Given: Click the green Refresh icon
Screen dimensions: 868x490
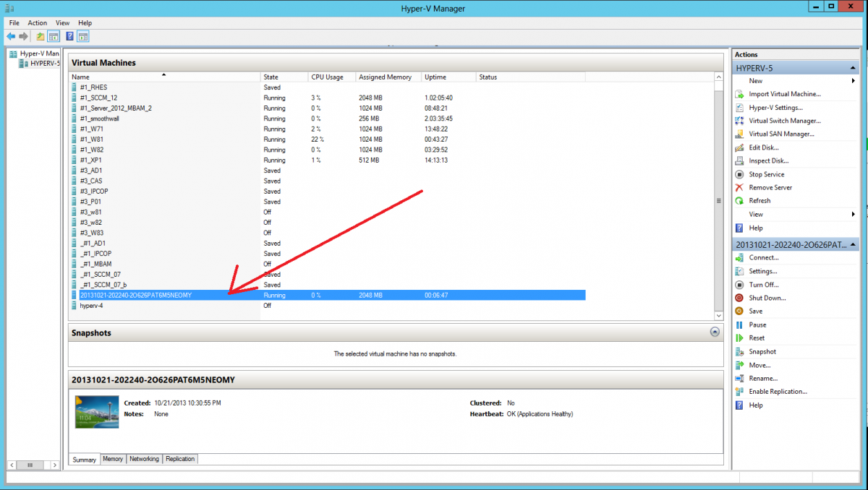Looking at the screenshot, I should tap(739, 201).
